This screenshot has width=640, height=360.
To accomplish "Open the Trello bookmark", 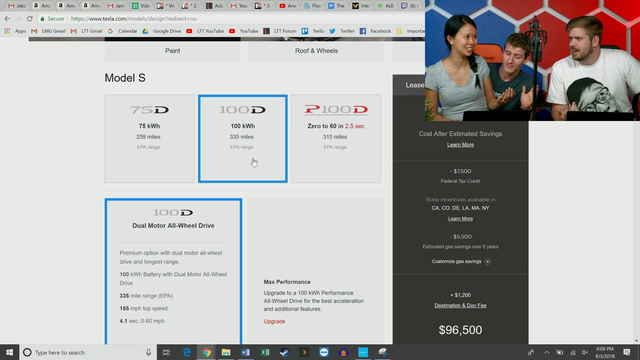I will pos(313,31).
